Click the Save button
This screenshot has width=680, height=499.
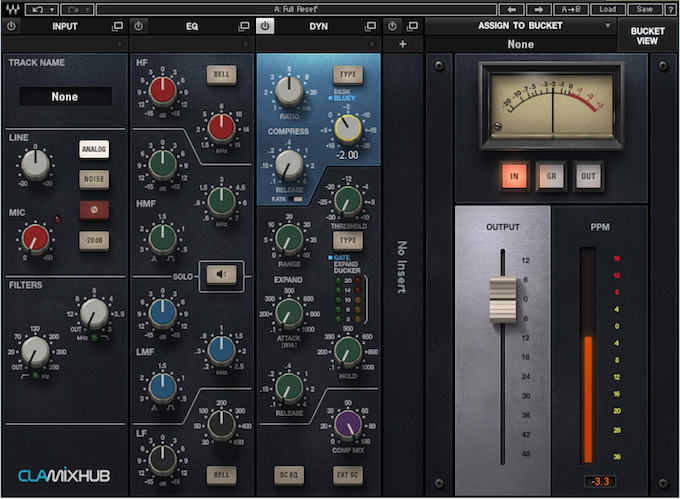pos(645,9)
